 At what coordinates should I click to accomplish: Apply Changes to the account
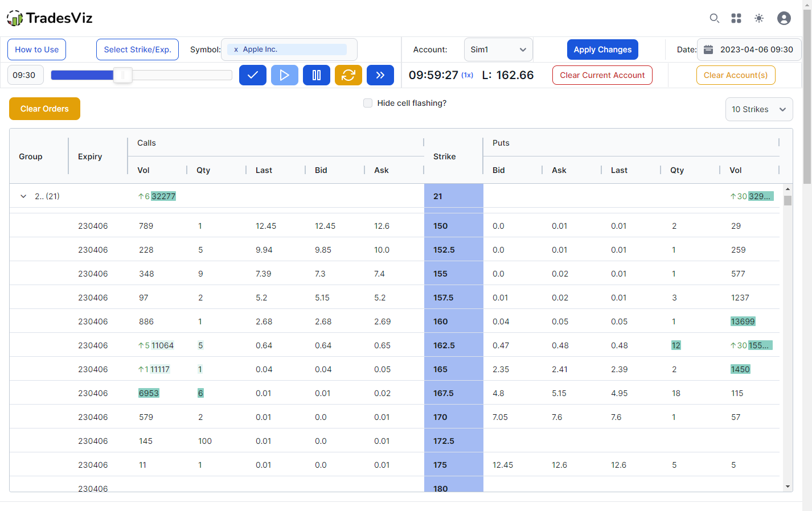point(602,50)
